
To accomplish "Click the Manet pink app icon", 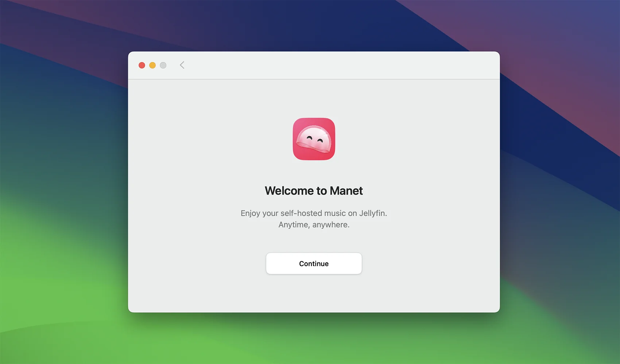I will click(x=314, y=139).
